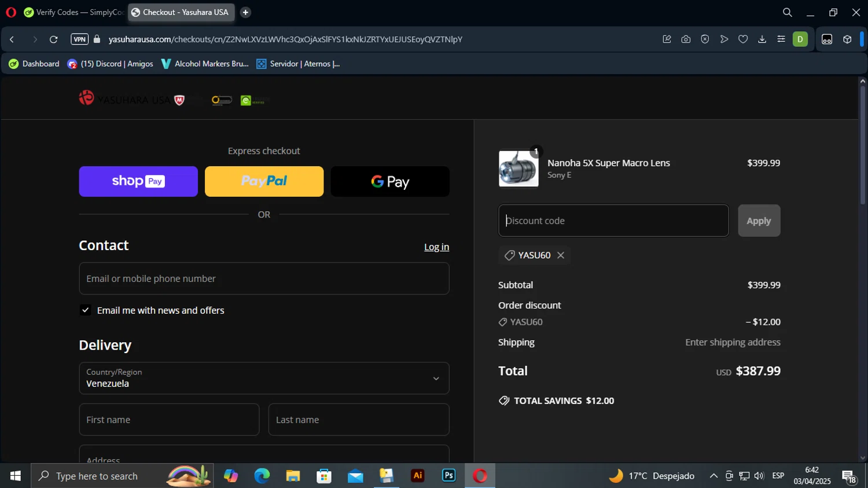Show hidden system tray icons
This screenshot has width=868, height=488.
[x=713, y=476]
